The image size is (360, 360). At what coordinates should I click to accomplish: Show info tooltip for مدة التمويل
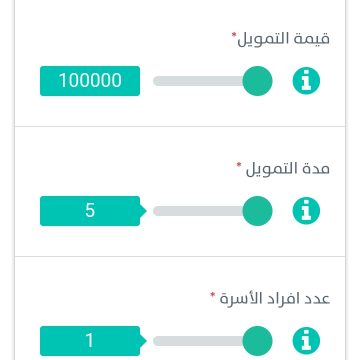[306, 211]
